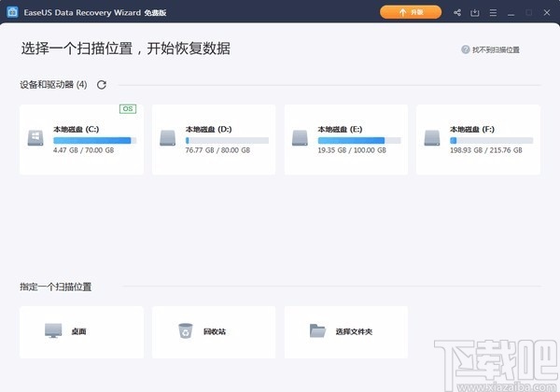Close the EaseUS window

pos(547,12)
